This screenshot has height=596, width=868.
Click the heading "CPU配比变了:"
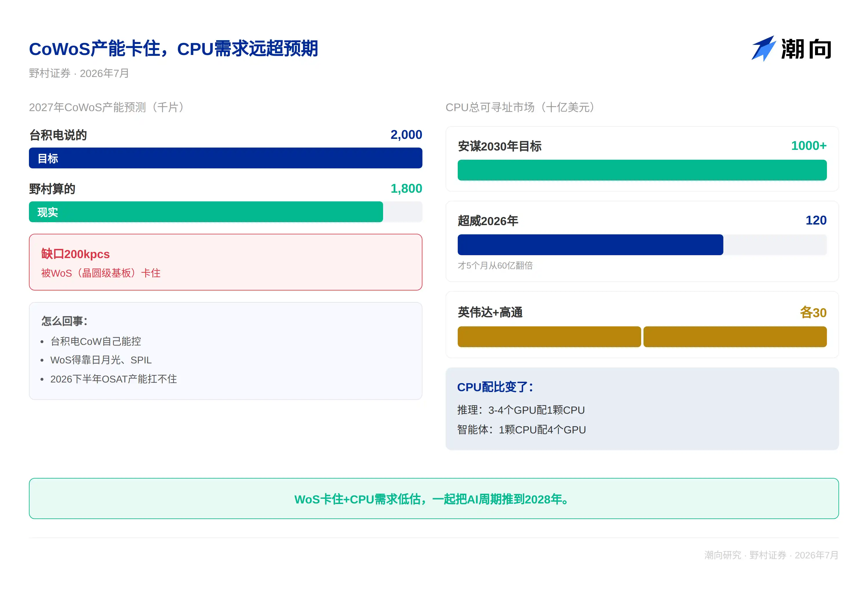(495, 387)
